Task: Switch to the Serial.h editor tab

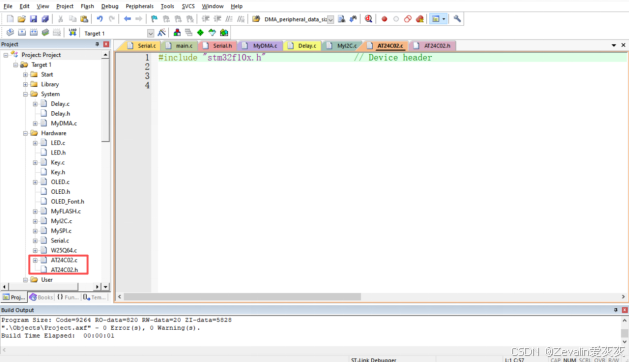Action: (219, 46)
